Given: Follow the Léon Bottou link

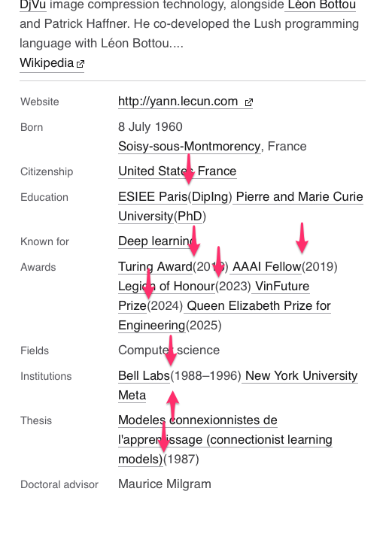Looking at the screenshot, I should (x=322, y=5).
